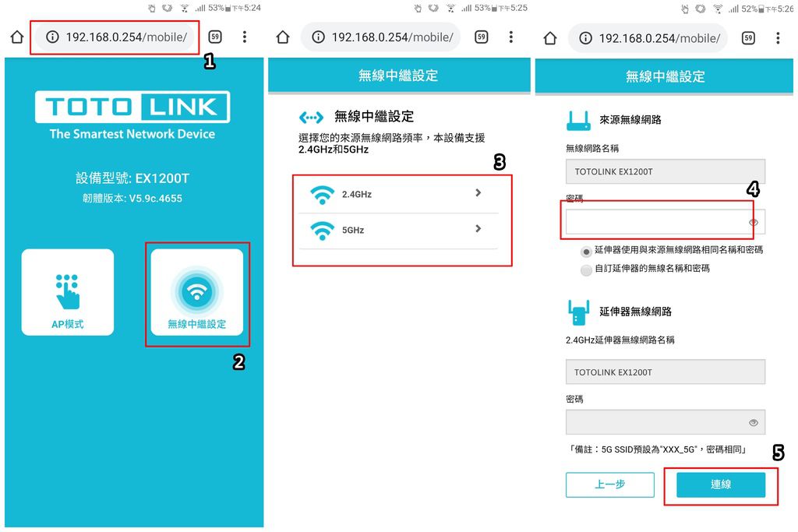Select 延伸器使用與來源無線網路相同名稱和密碼 option
798x532 pixels.
click(x=586, y=252)
